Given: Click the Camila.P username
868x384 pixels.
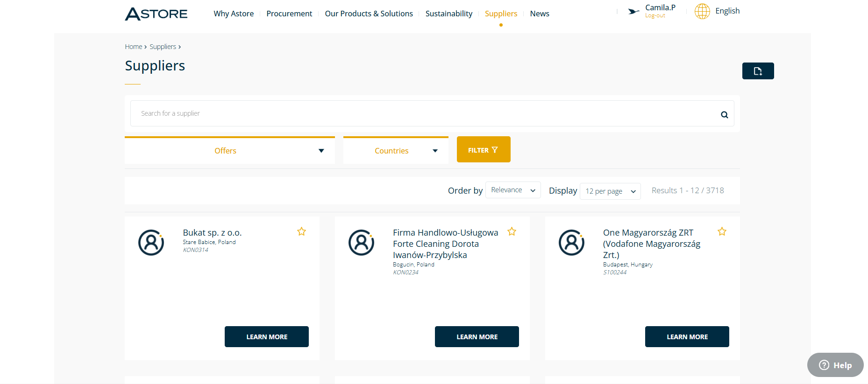Looking at the screenshot, I should [660, 7].
